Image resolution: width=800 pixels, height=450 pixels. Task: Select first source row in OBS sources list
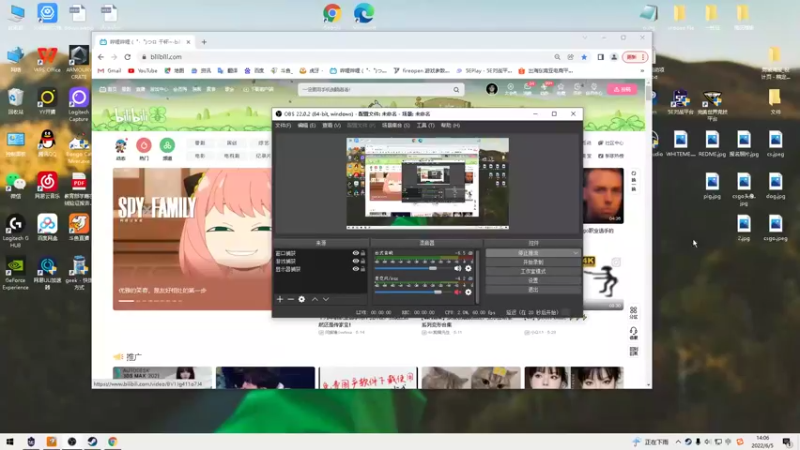tap(320, 253)
